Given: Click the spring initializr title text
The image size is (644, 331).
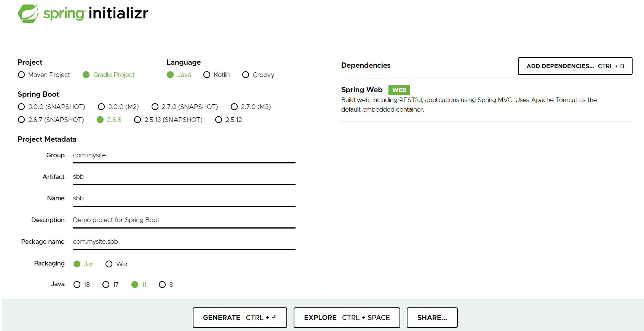Looking at the screenshot, I should (x=96, y=13).
